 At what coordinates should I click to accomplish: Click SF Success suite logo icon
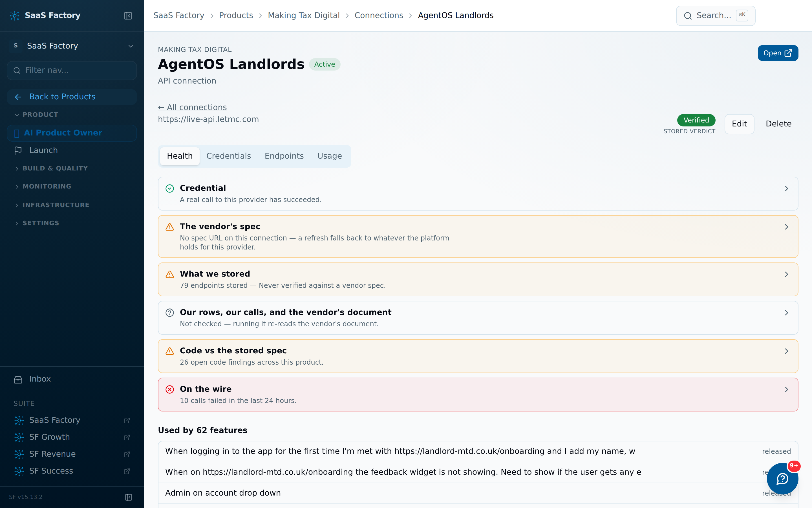(x=19, y=471)
